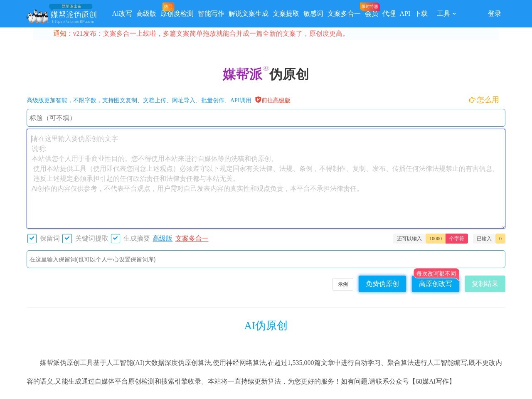The width and height of the screenshot is (532, 399).
Task: Click the hand icon beside 怎么用
Action: point(472,100)
